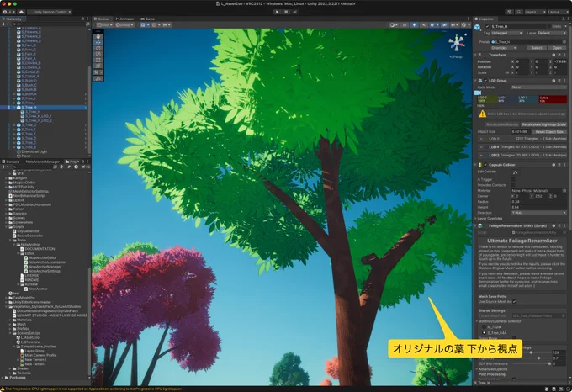Click Recalculate Lightmap Scale button
Image resolution: width=572 pixels, height=392 pixels.
[x=543, y=124]
